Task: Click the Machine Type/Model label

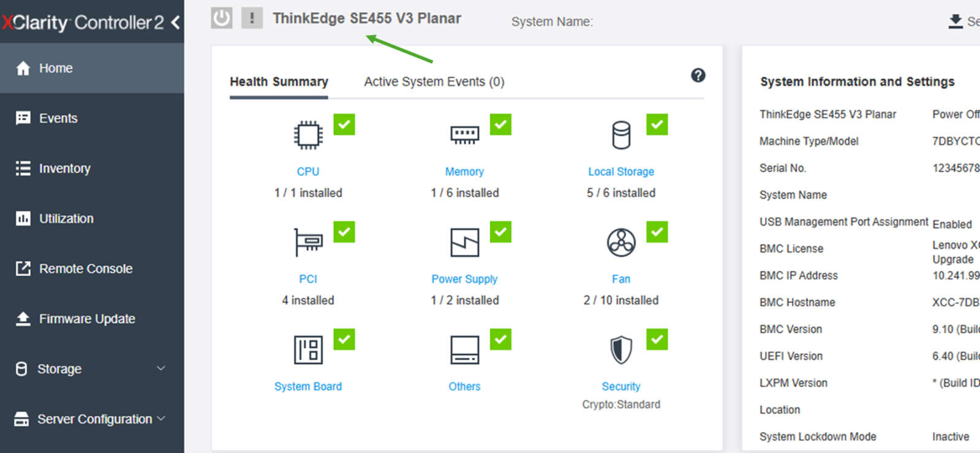Action: click(809, 142)
